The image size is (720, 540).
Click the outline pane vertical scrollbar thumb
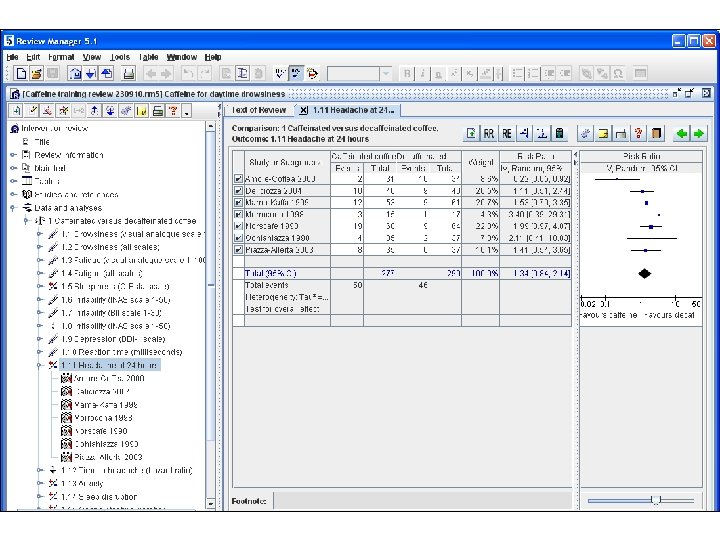[211, 285]
